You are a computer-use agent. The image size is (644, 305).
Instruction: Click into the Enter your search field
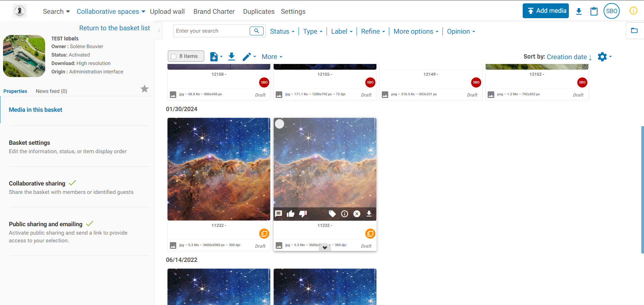point(212,31)
